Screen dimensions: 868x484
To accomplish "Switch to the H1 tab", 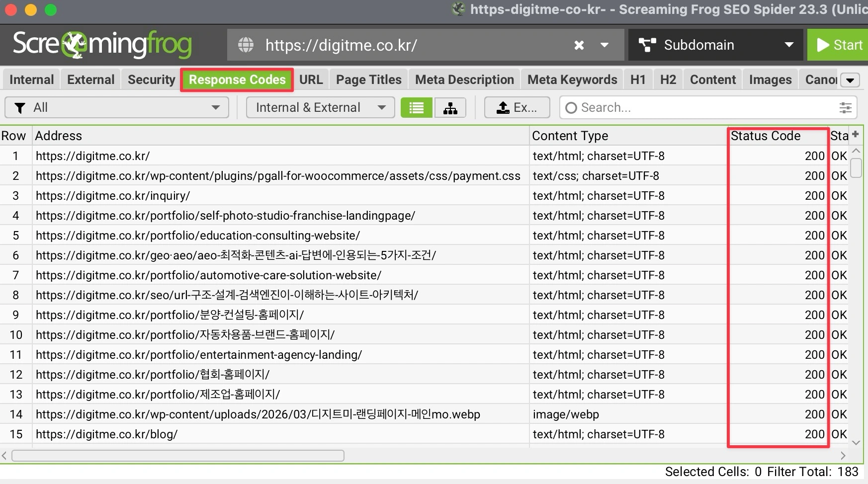I will coord(638,80).
